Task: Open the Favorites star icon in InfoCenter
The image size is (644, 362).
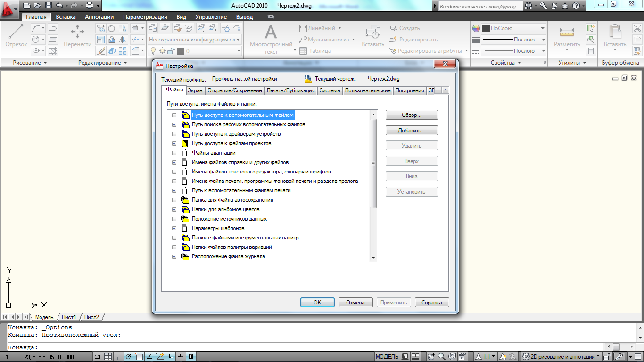Action: (565, 6)
